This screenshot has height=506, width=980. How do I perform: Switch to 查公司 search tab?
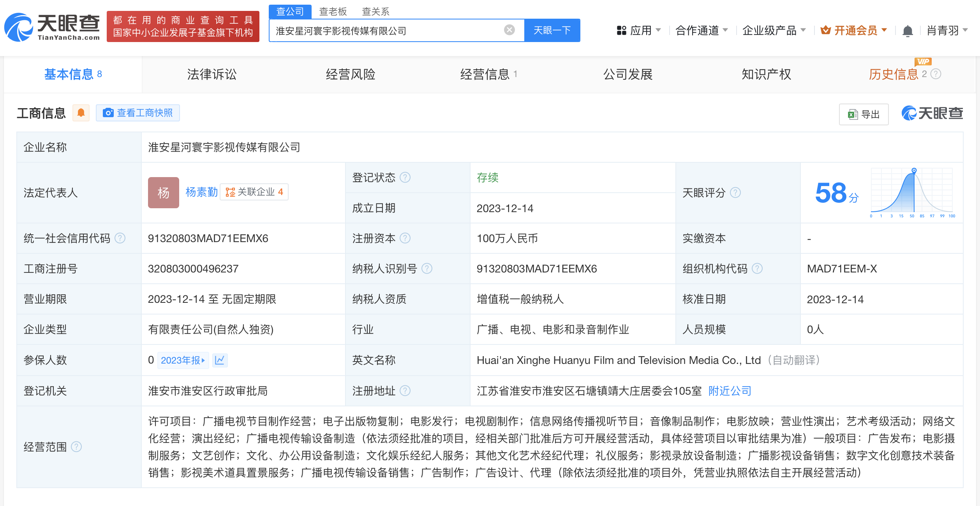click(x=290, y=11)
